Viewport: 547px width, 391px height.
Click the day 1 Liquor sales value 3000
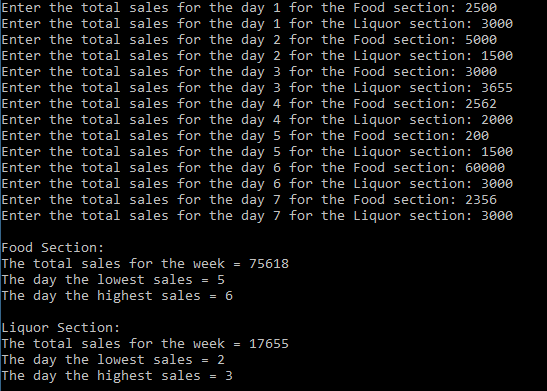pos(497,23)
